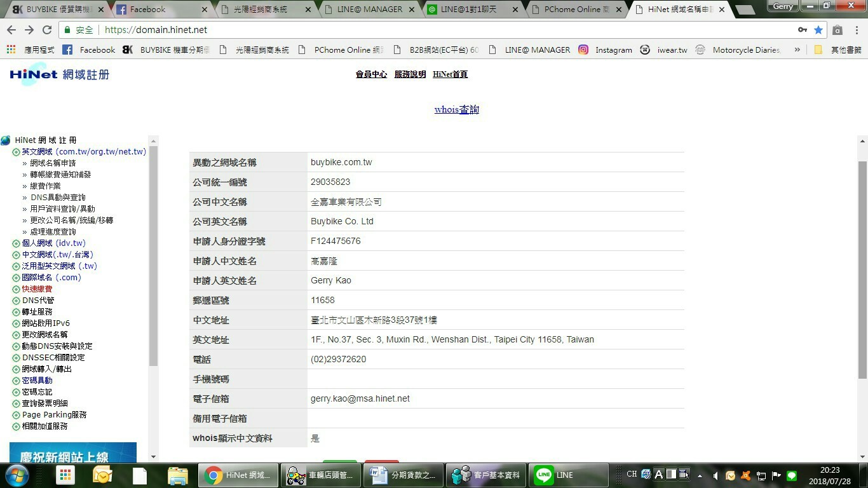Click the saved password key icon
Image resolution: width=868 pixels, height=488 pixels.
[803, 30]
